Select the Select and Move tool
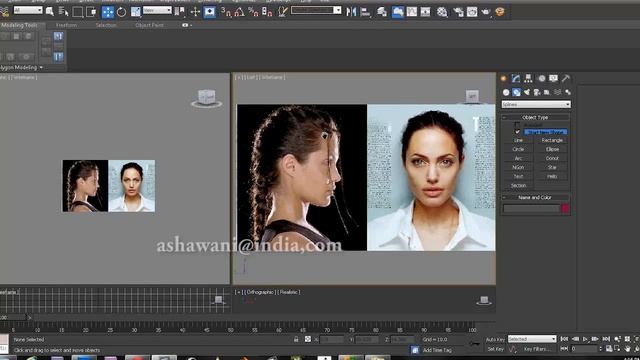The image size is (640, 360). pos(108,12)
